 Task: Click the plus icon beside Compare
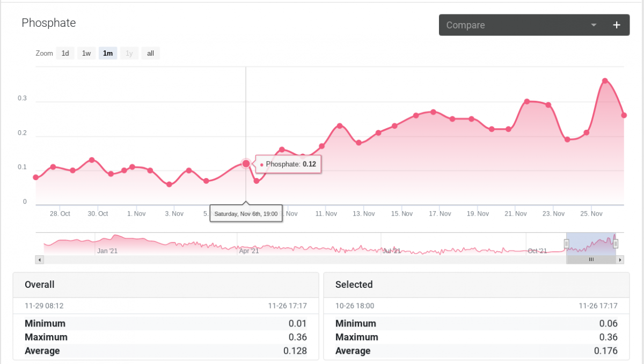coord(617,25)
